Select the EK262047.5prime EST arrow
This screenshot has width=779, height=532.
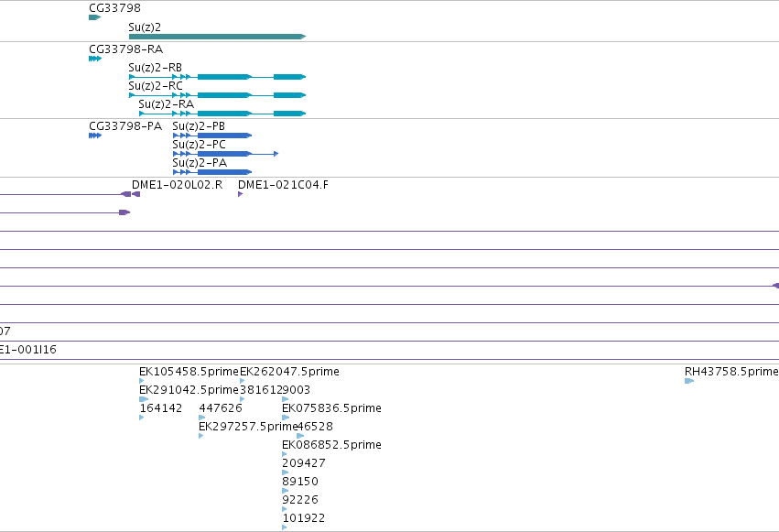point(242,381)
